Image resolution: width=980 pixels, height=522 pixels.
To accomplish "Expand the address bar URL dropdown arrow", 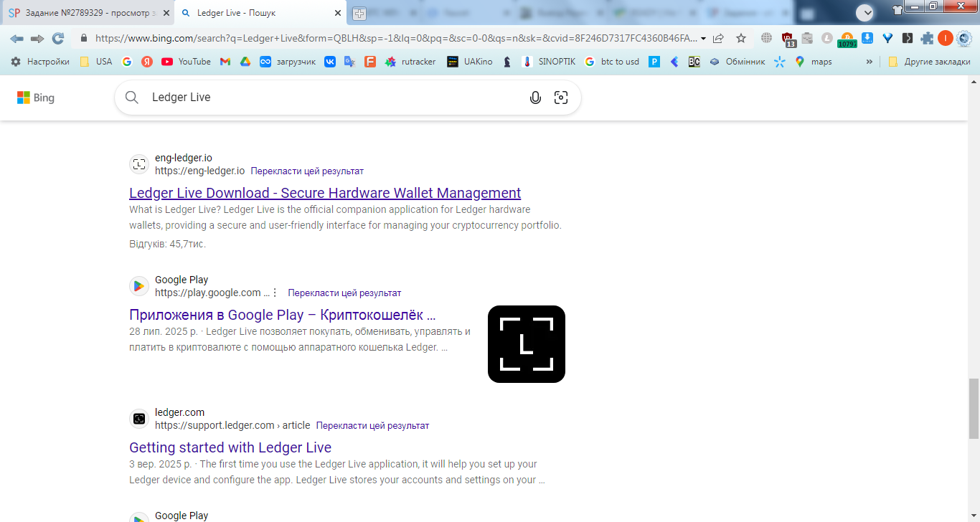I will (703, 39).
